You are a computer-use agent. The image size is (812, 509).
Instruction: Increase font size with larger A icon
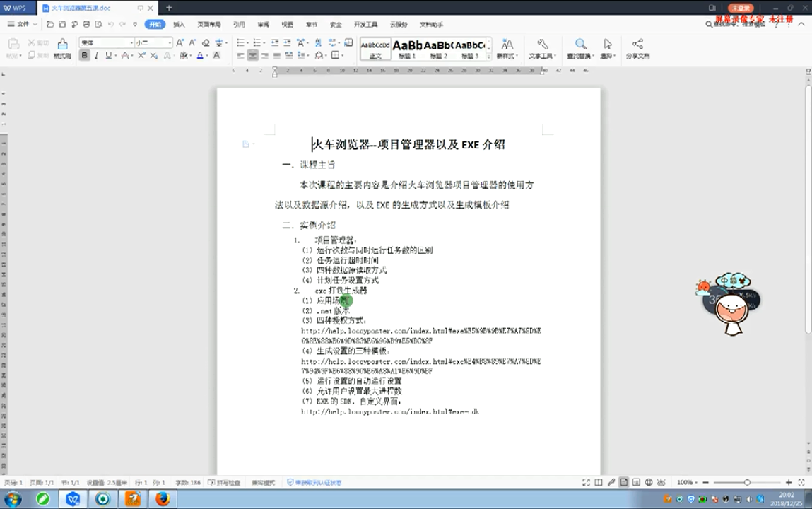(x=180, y=42)
